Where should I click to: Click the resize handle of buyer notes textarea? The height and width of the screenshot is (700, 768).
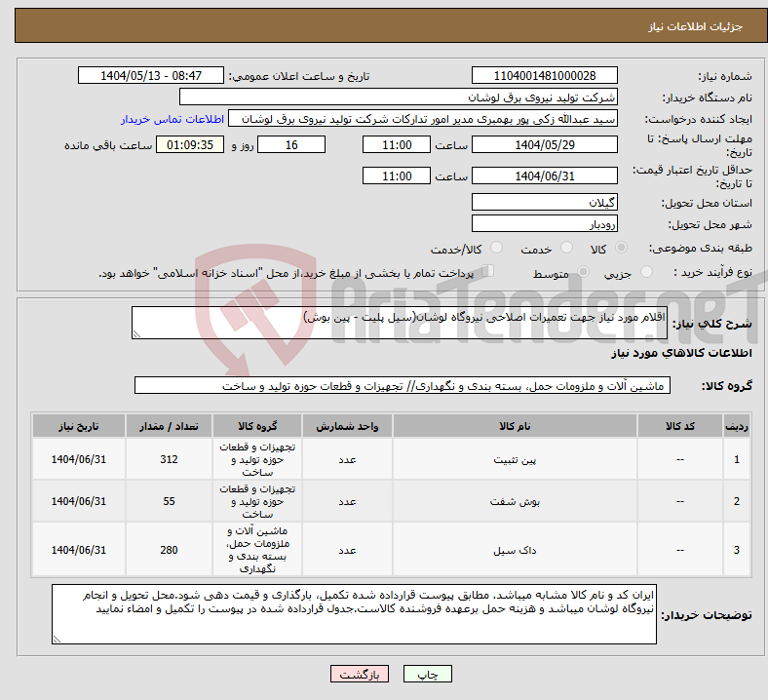point(57,639)
